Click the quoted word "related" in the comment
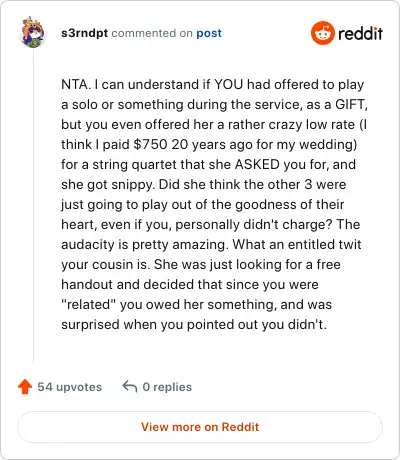 [88, 304]
